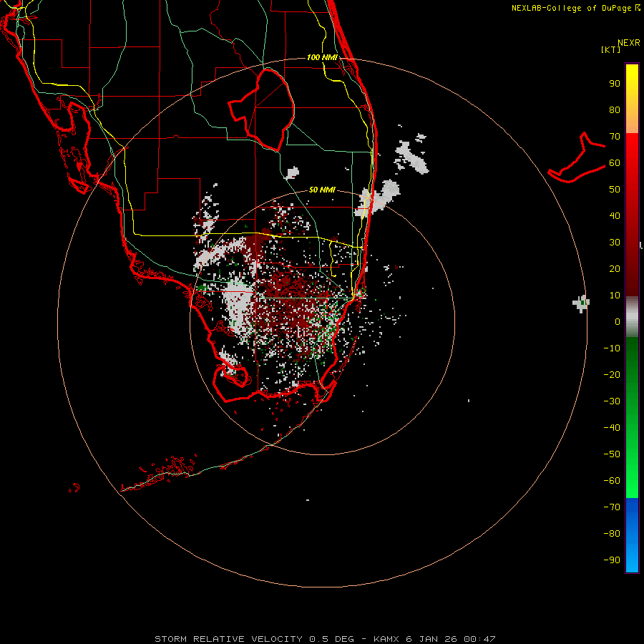Click the gray zero-velocity segment of the color bar

pos(632,317)
